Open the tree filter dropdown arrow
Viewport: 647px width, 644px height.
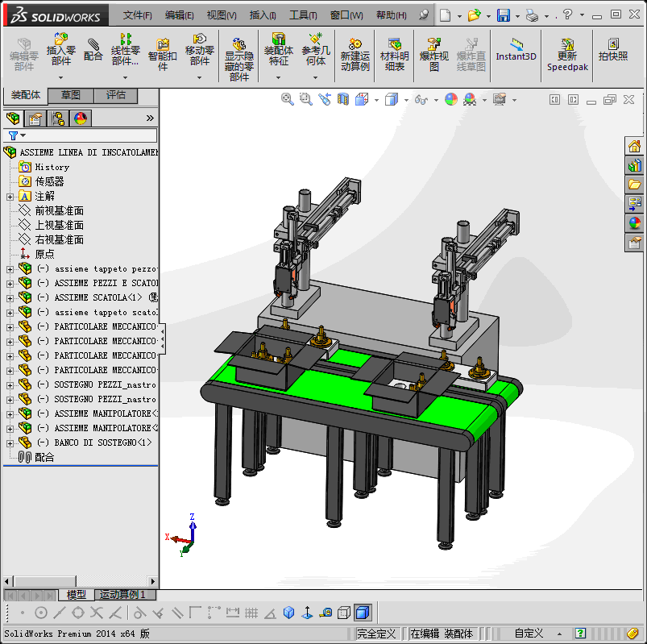(x=23, y=135)
